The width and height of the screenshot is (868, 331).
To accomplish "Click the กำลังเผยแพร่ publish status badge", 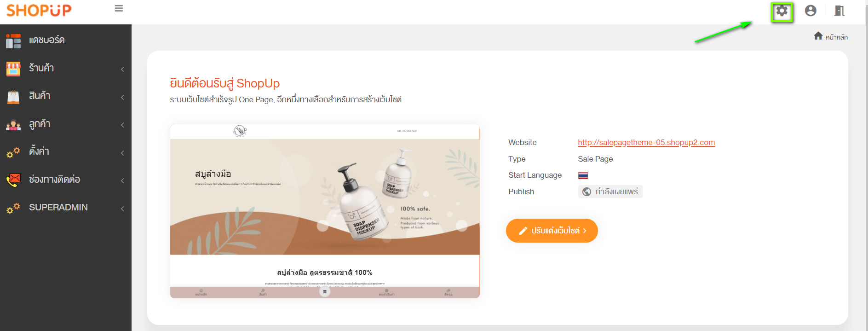I will tap(610, 192).
